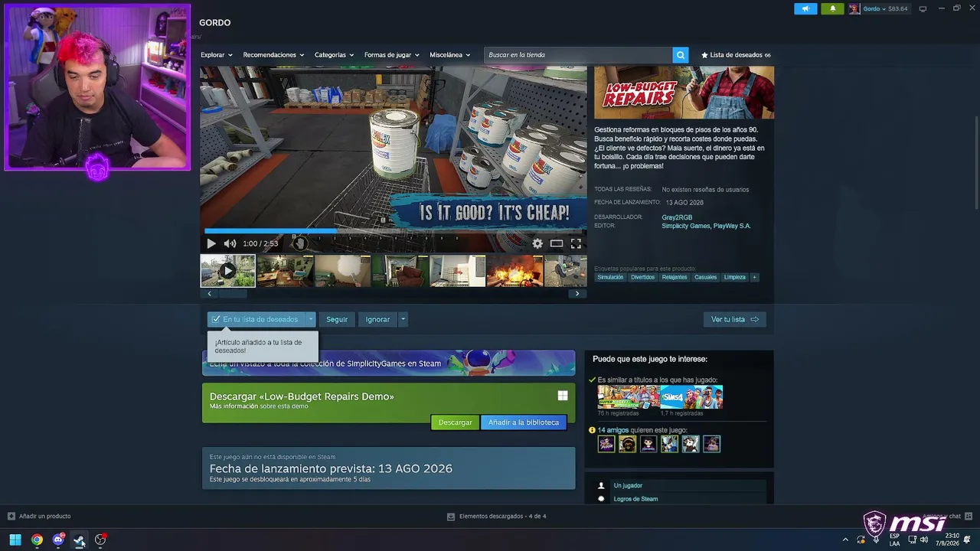Seek in the trailer progress bar
980x551 pixels.
tap(394, 230)
